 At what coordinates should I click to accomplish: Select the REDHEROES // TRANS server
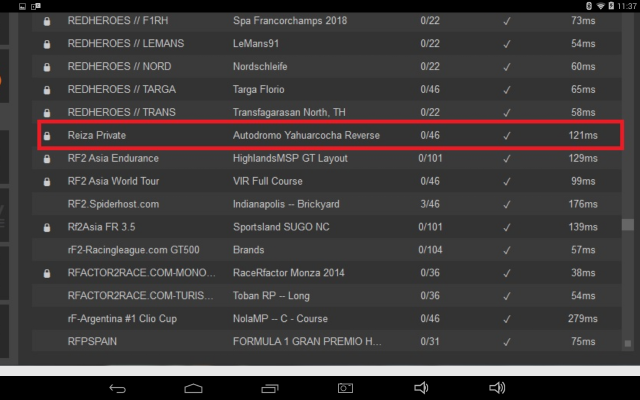click(327, 112)
